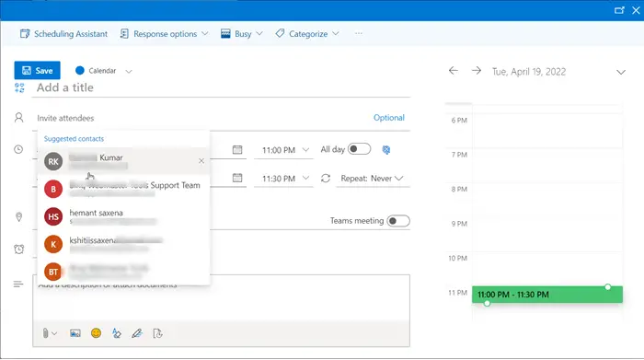Click the reminder alarm clock icon
The height and width of the screenshot is (360, 644).
click(19, 249)
